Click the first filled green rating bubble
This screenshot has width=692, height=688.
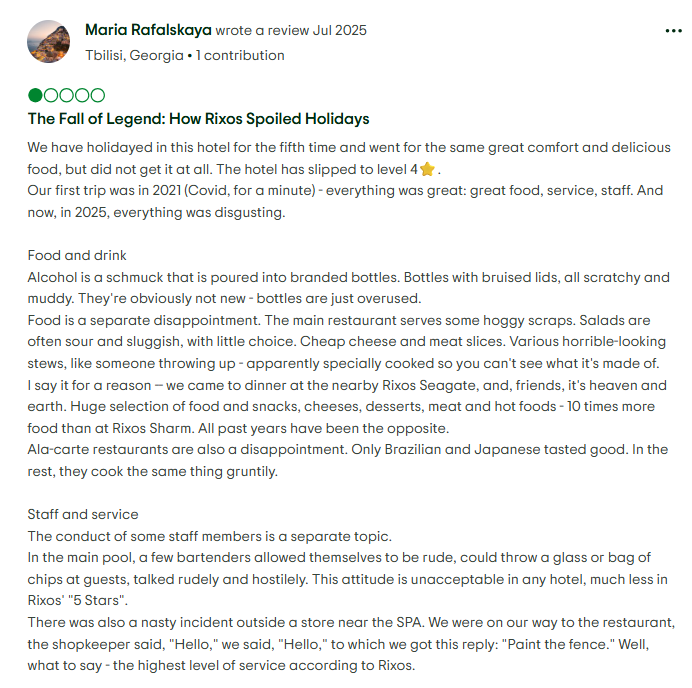coord(36,96)
